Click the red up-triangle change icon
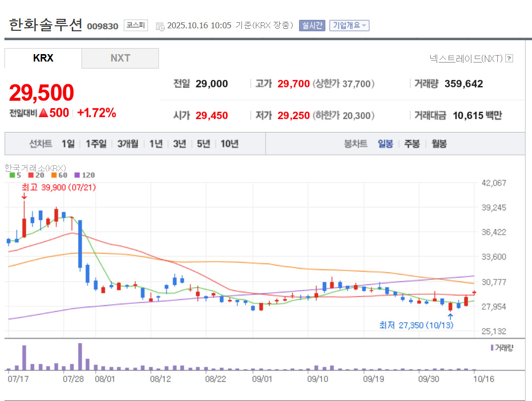 [x=43, y=113]
